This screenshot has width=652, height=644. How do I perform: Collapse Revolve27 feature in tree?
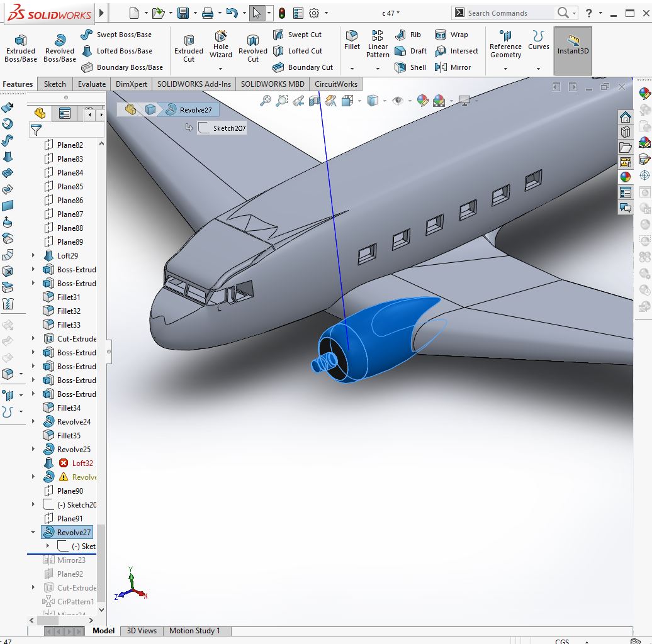coord(33,532)
